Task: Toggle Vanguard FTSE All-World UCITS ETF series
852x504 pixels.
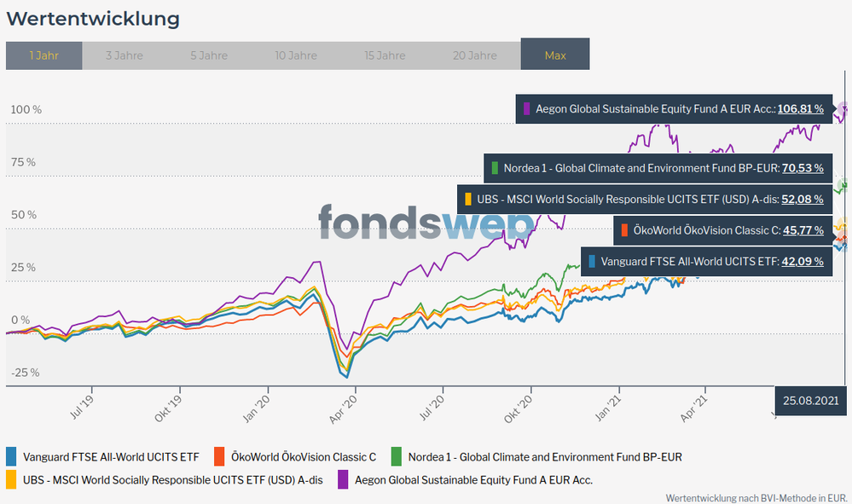Action: (x=111, y=456)
